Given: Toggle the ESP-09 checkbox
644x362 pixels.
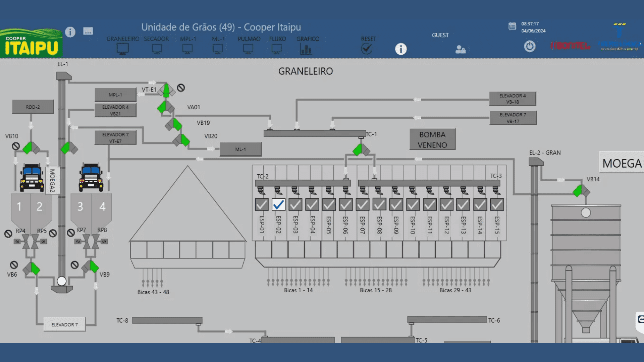Looking at the screenshot, I should coord(396,204).
